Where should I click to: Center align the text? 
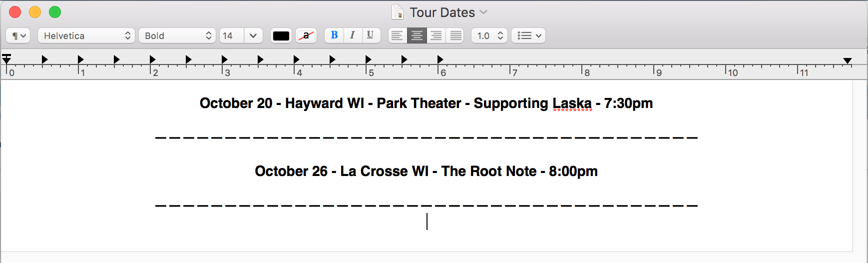tap(417, 35)
